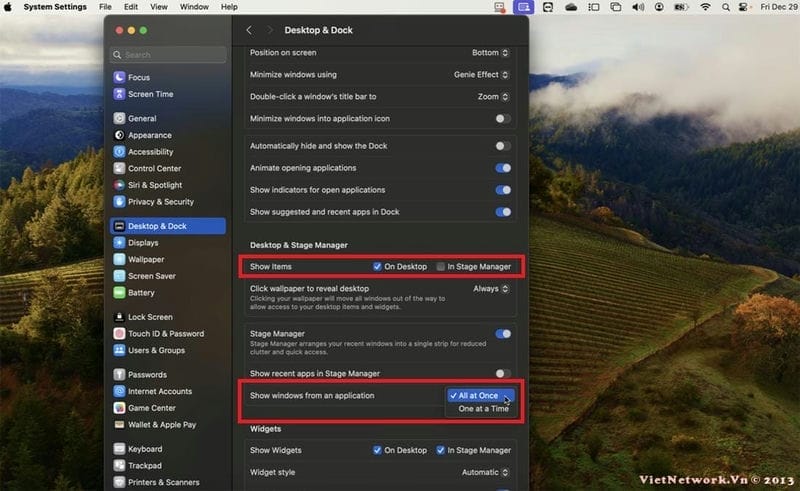Toggle Stage Manager switch
Viewport: 800px width, 491px height.
click(x=503, y=334)
